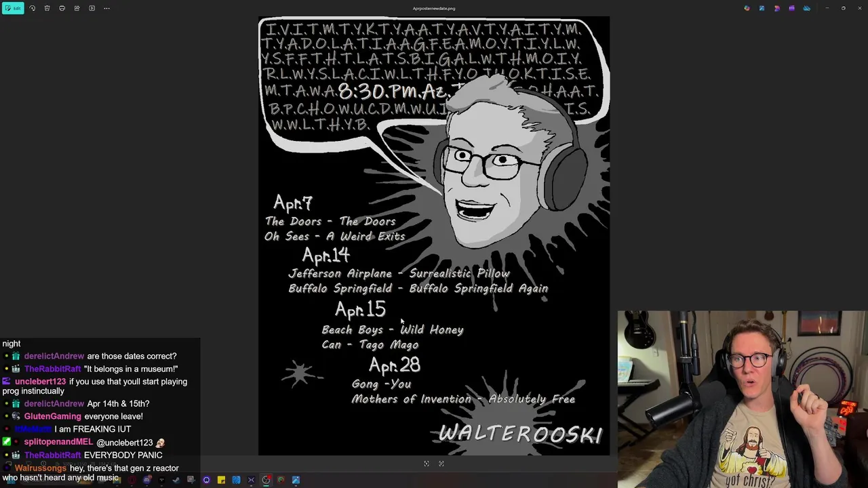Image resolution: width=868 pixels, height=488 pixels.
Task: Rotate the image with the rotate icon
Action: (32, 8)
